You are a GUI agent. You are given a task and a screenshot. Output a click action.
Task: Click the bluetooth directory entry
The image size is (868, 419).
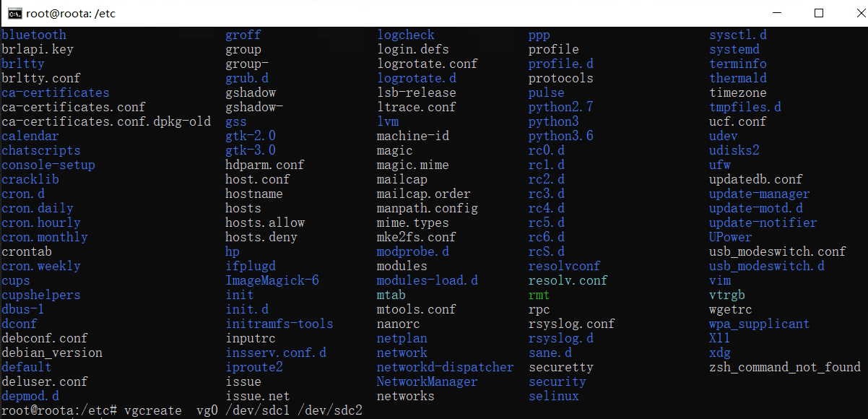(34, 35)
